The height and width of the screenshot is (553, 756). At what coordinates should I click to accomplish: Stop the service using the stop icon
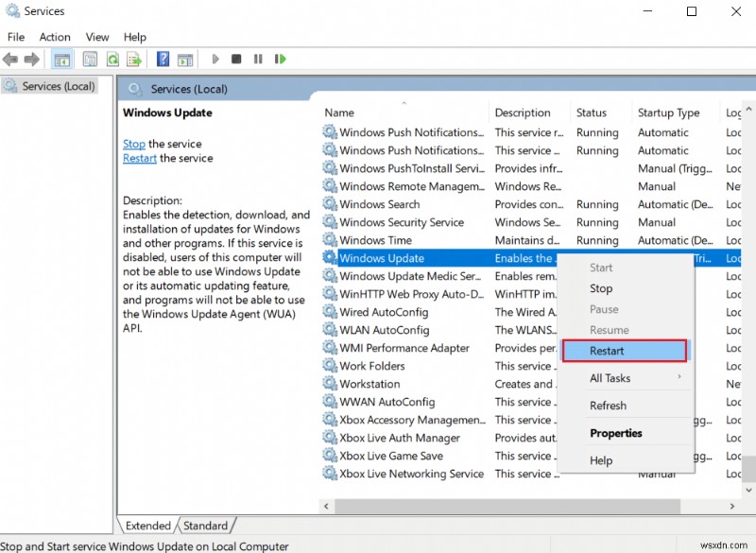point(237,59)
